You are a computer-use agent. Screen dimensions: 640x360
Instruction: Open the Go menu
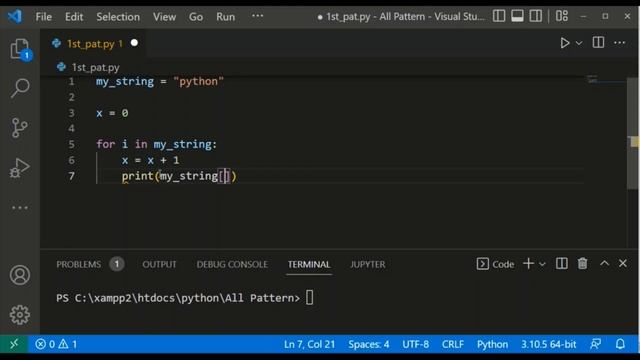tap(196, 17)
